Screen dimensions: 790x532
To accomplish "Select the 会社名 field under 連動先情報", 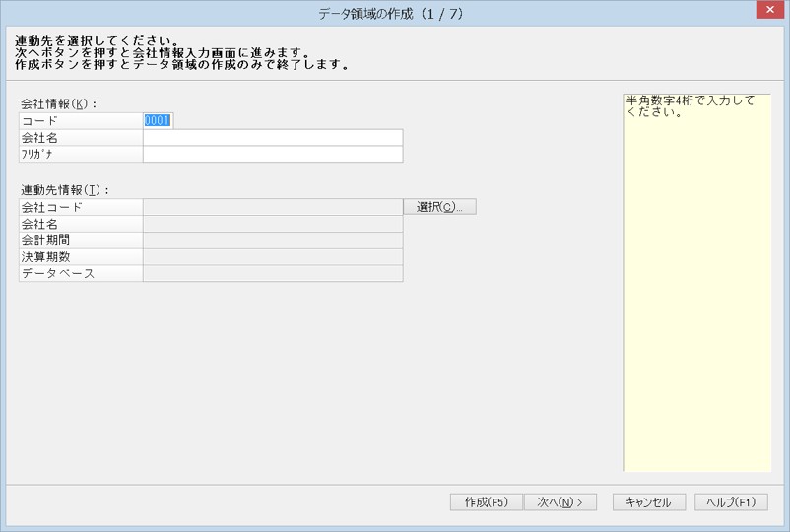I will (x=273, y=224).
